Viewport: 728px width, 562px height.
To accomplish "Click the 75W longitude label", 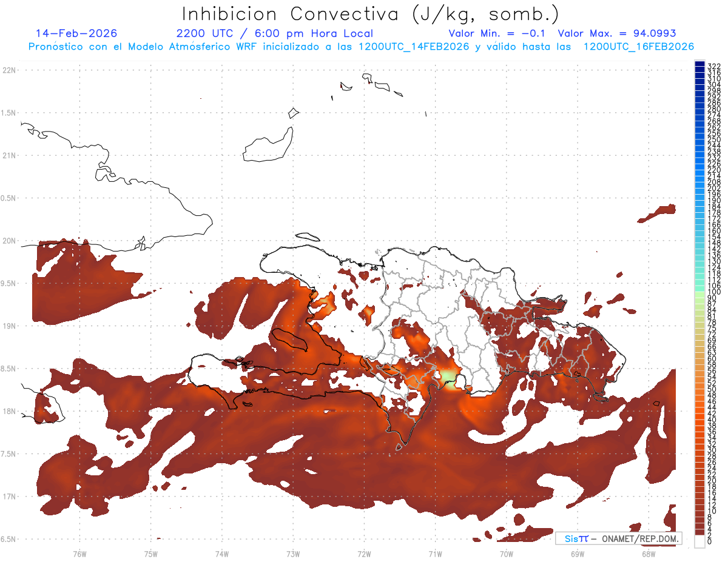I will pos(151,554).
